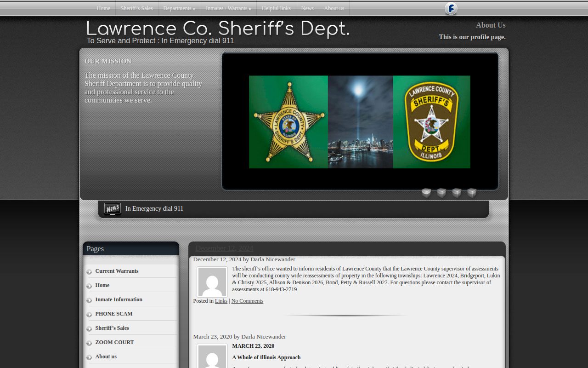The image size is (588, 368).
Task: Open the About Us heading link
Action: click(x=491, y=25)
